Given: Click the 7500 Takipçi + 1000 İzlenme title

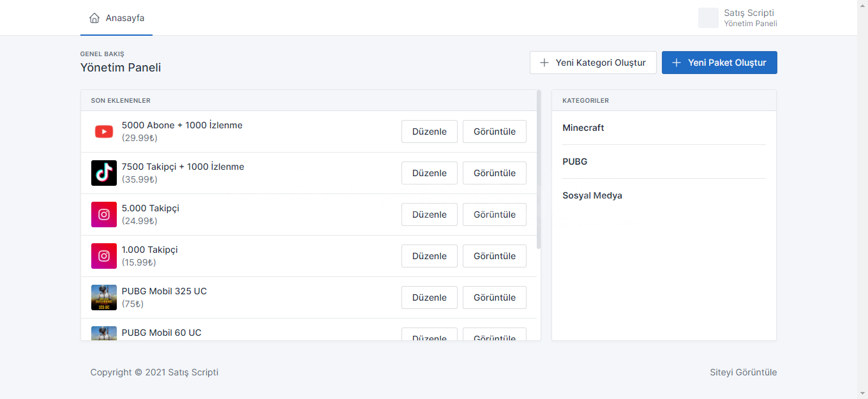Looking at the screenshot, I should tap(183, 167).
